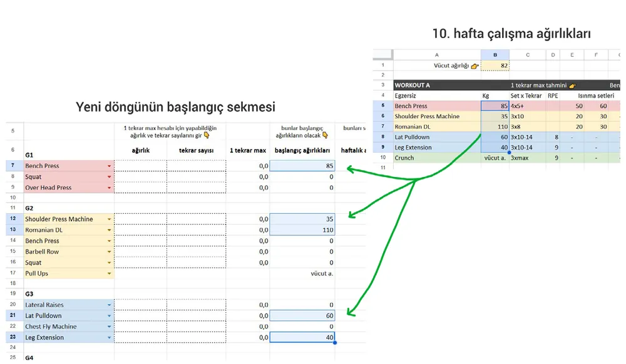Image resolution: width=626 pixels, height=364 pixels.
Task: Click the Crunch exercise cell
Action: coord(437,158)
